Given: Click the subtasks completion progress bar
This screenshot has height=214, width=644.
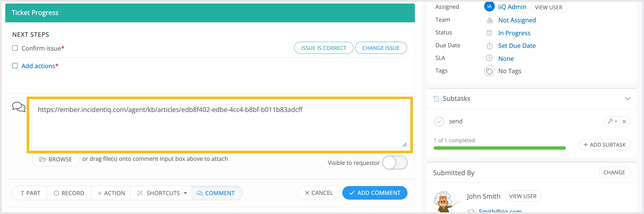Looking at the screenshot, I should pyautogui.click(x=499, y=148).
